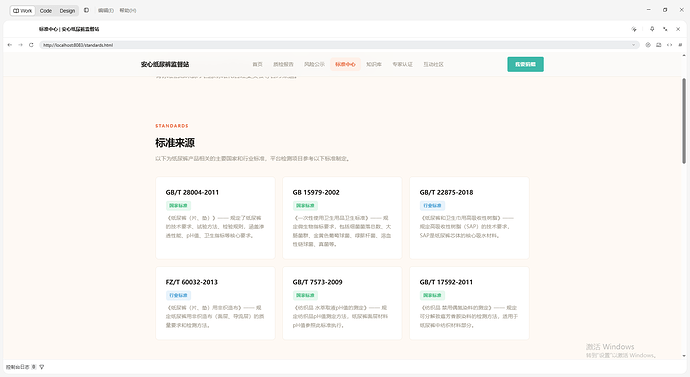
Task: Open the 帮助 menu
Action: 128,11
